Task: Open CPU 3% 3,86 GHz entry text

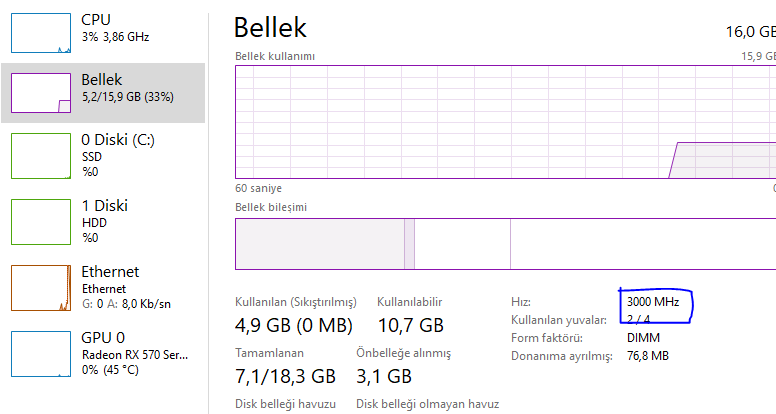Action: click(116, 37)
